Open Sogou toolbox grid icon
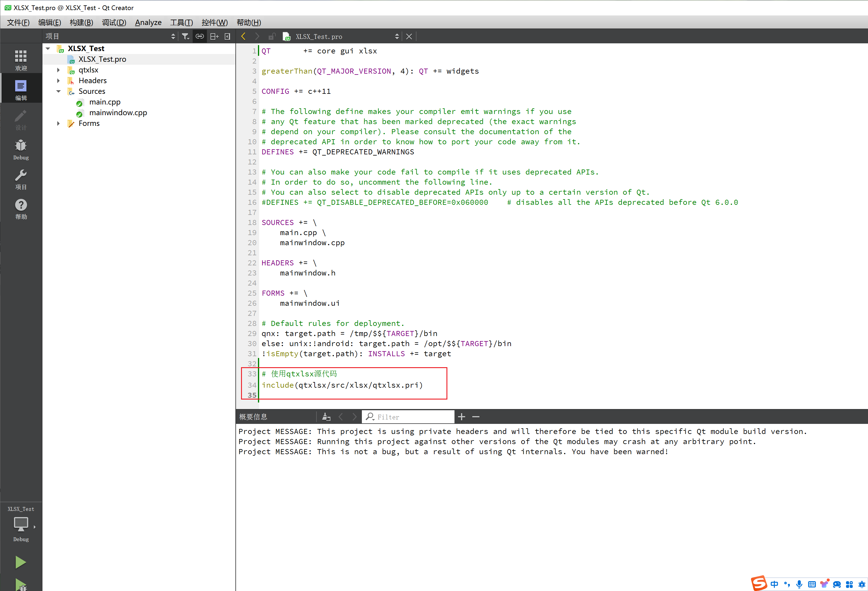Viewport: 868px width, 591px height. pyautogui.click(x=849, y=584)
